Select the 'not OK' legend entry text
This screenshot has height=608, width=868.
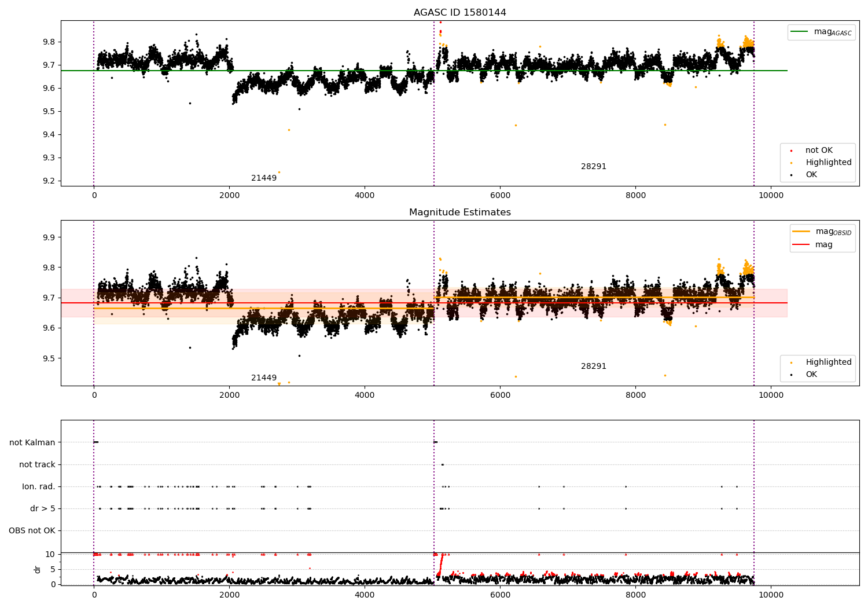819,151
